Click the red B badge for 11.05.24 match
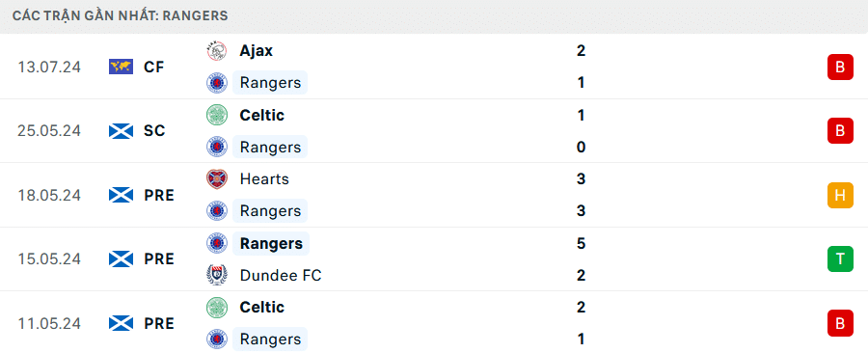 click(x=840, y=323)
